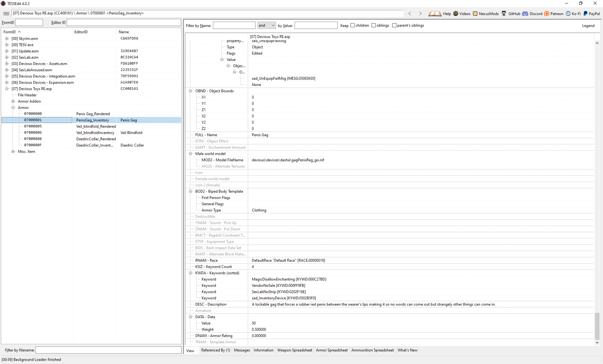Collapse the Armor group

tap(13, 108)
